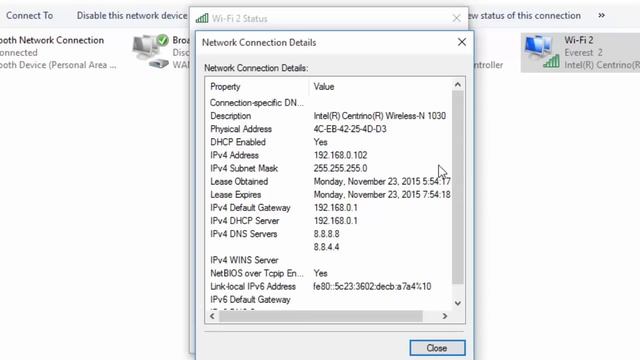The width and height of the screenshot is (640, 360).
Task: Close the Wi-Fi 2 Status window behind
Action: coord(456,18)
